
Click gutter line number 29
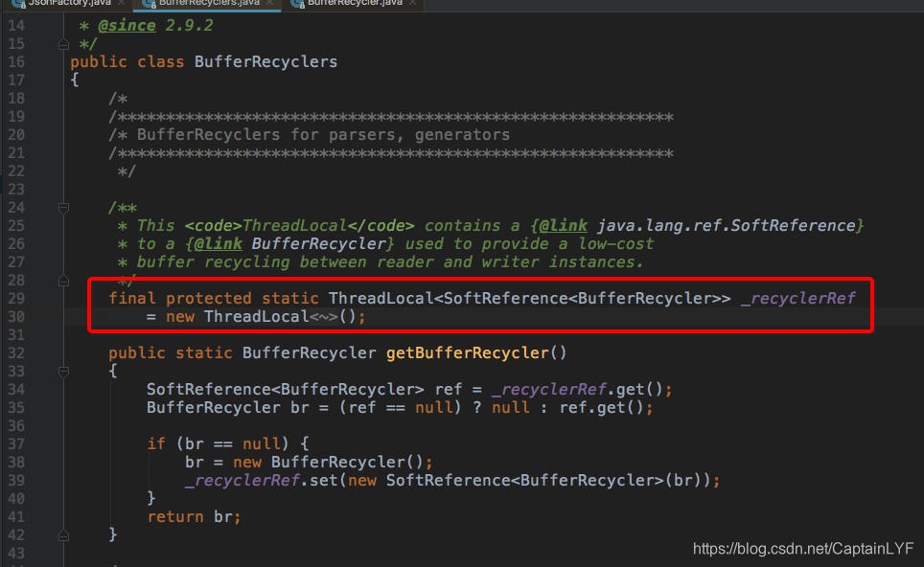click(x=16, y=299)
